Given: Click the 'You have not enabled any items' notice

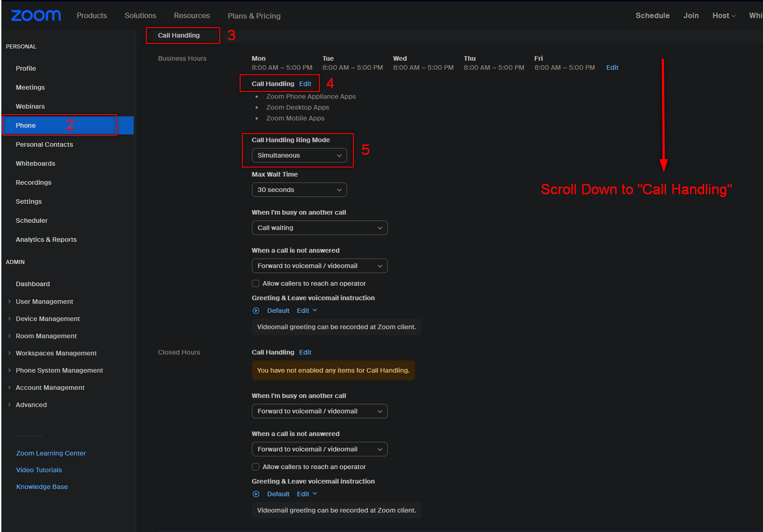Looking at the screenshot, I should [x=333, y=370].
